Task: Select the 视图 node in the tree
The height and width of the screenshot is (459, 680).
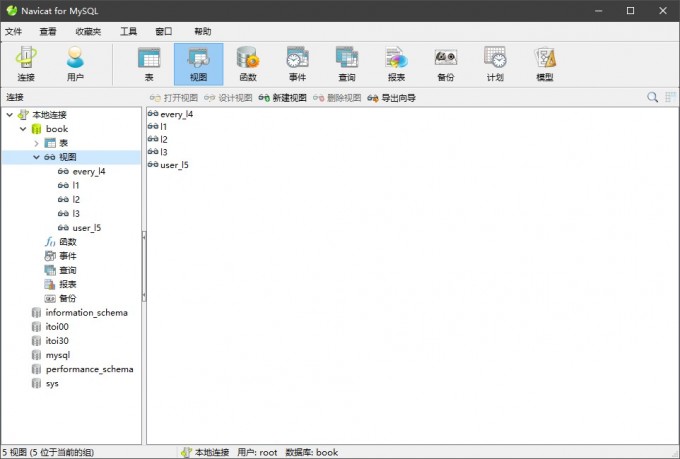Action: tap(68, 157)
